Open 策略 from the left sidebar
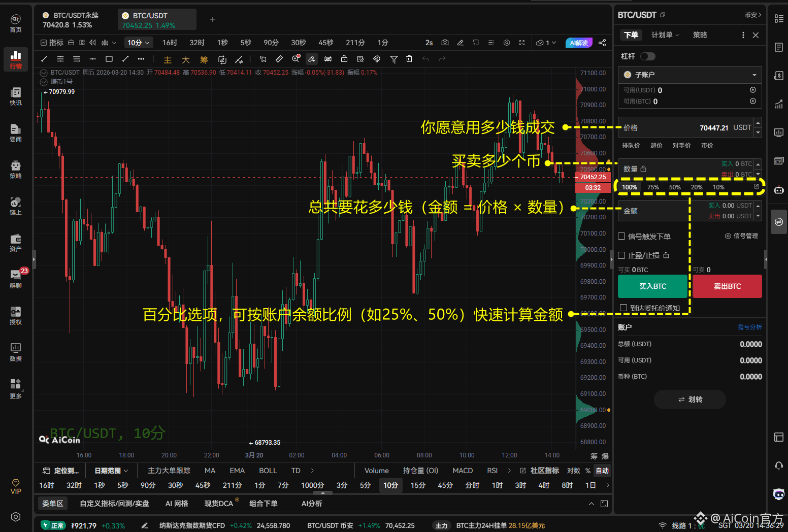The width and height of the screenshot is (788, 532). click(x=15, y=169)
